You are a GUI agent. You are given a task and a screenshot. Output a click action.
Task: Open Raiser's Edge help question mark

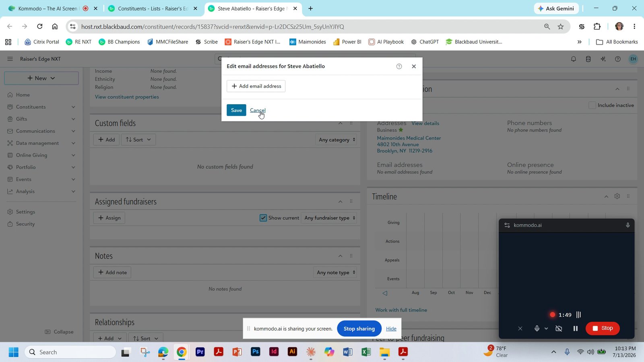point(618,59)
